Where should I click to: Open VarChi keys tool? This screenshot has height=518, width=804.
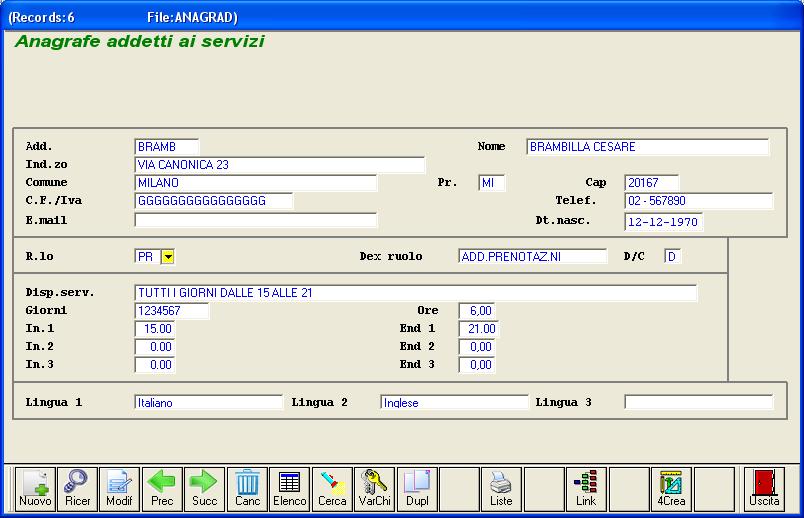coord(374,489)
